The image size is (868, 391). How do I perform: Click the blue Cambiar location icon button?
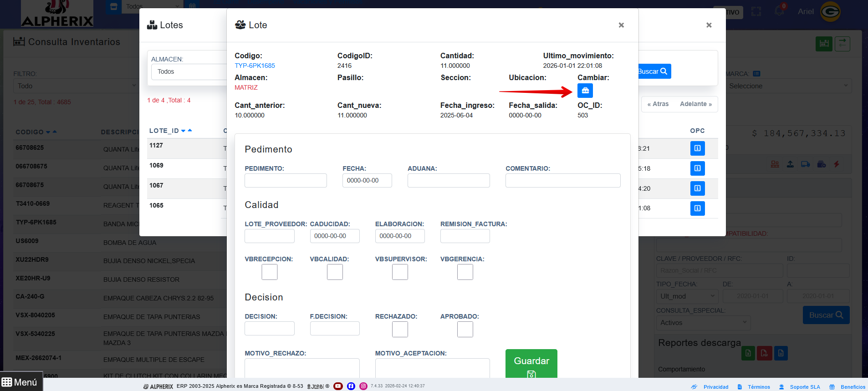point(585,91)
